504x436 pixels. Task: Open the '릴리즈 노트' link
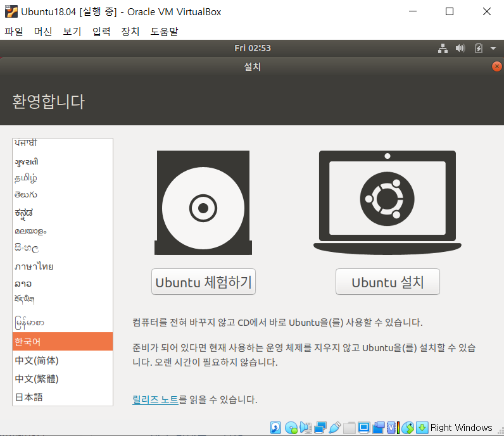155,399
